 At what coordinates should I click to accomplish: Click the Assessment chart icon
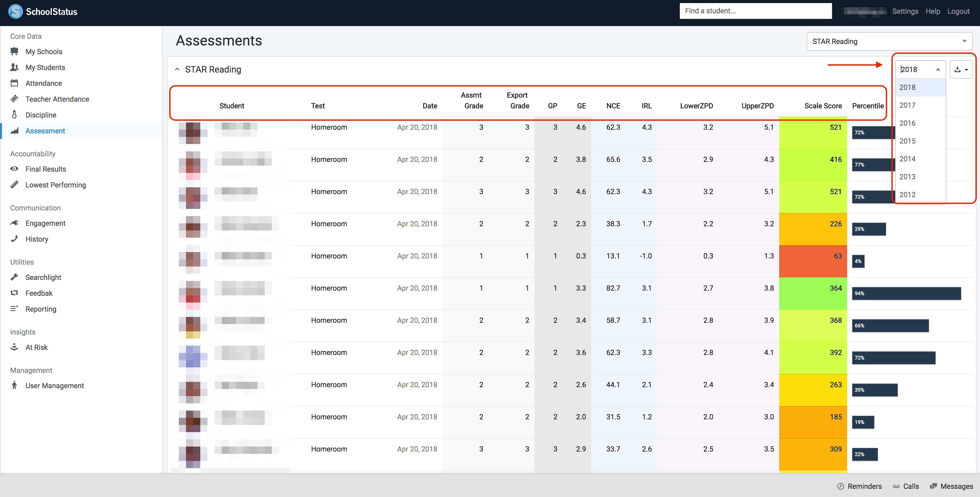point(15,131)
